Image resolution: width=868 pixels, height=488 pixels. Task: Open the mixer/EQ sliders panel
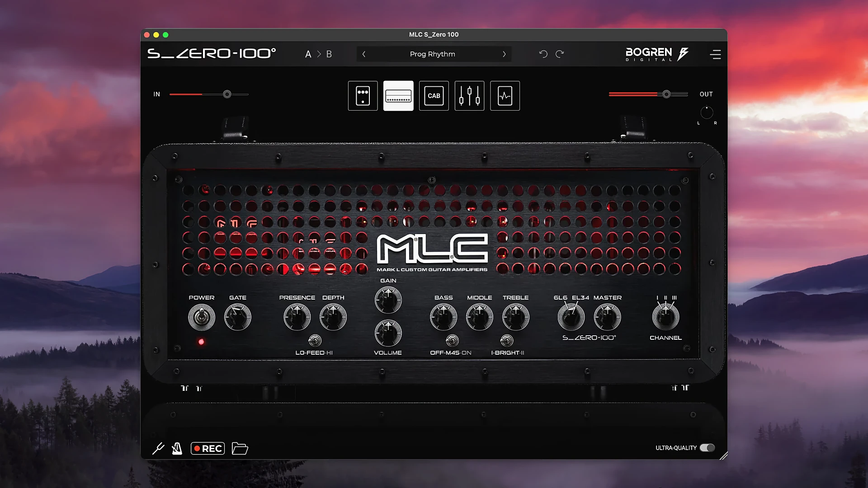pyautogui.click(x=469, y=96)
